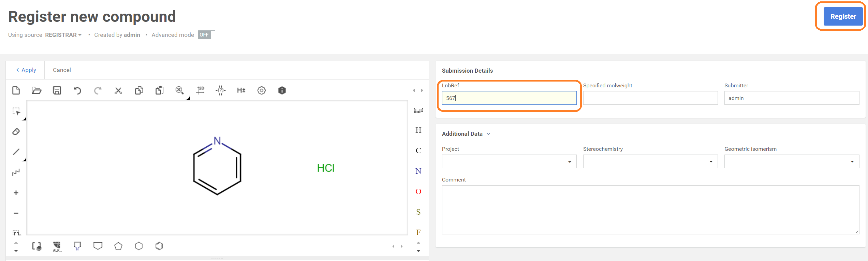Screen dimensions: 868x261
Task: Expand the Geometric isomerism dropdown
Action: [791, 161]
